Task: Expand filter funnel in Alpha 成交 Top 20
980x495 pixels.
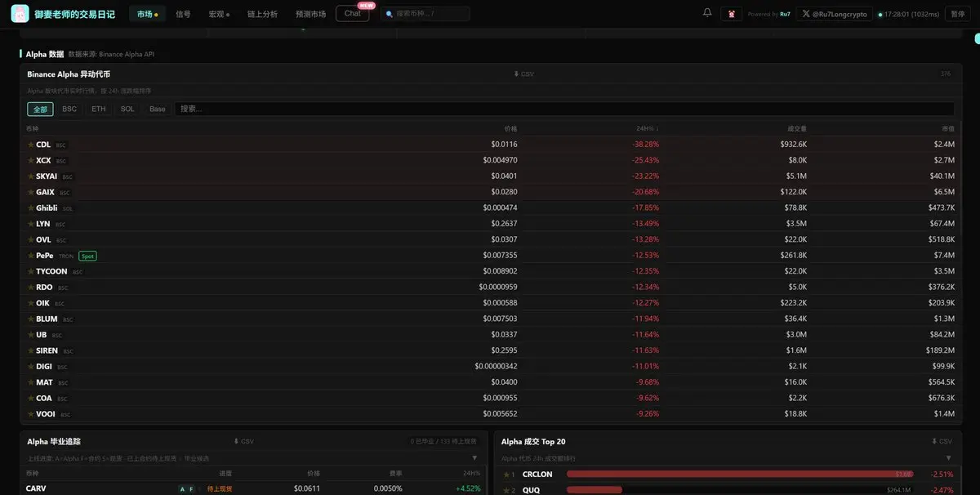Action: coord(948,458)
